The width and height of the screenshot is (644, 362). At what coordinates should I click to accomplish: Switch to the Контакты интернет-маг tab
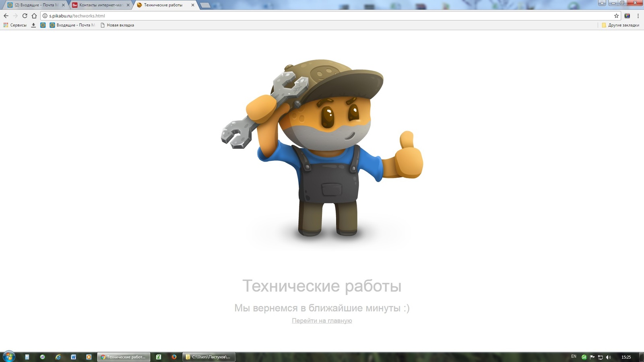pos(101,5)
